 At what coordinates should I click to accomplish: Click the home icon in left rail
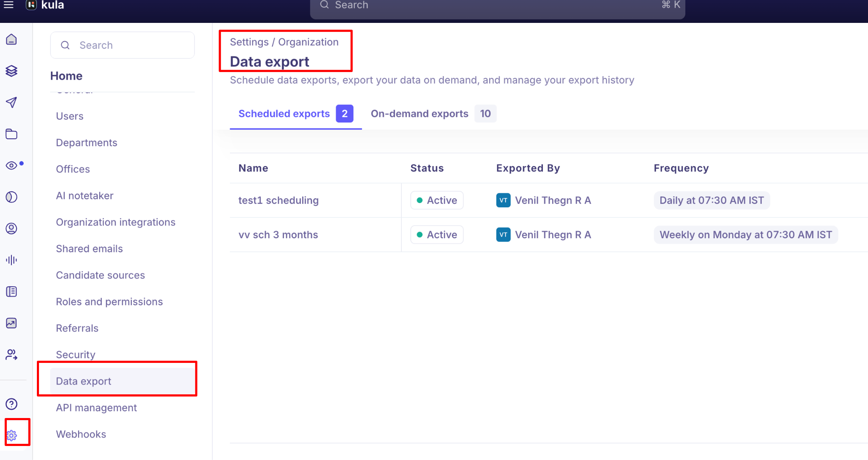pos(11,39)
